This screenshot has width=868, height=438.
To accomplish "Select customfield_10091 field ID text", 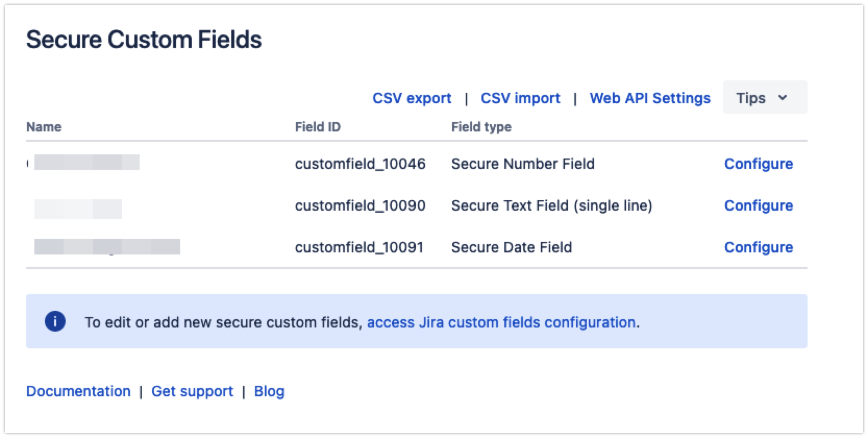I will [x=359, y=247].
